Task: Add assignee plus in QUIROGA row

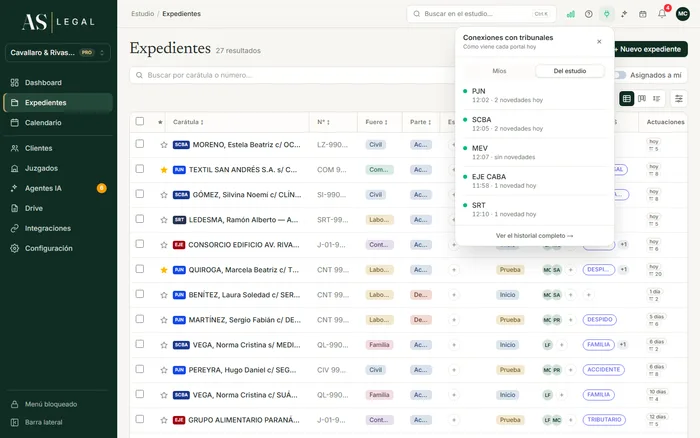Action: tap(570, 270)
